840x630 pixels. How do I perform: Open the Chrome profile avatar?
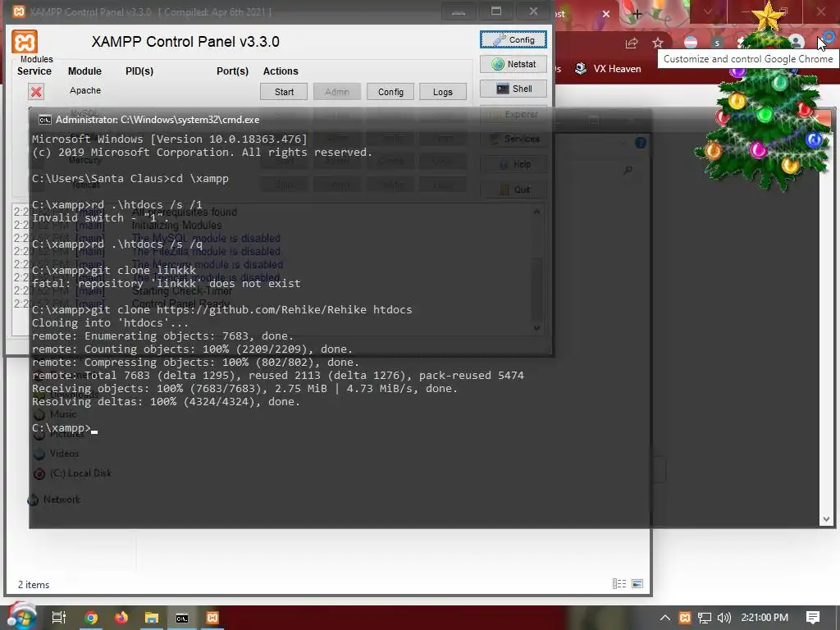pyautogui.click(x=796, y=42)
